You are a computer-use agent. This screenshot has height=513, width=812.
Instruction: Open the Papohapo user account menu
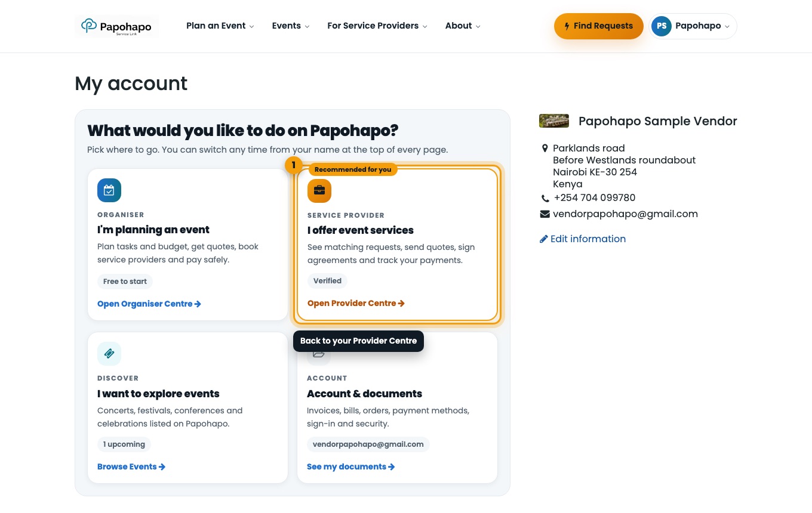click(693, 26)
